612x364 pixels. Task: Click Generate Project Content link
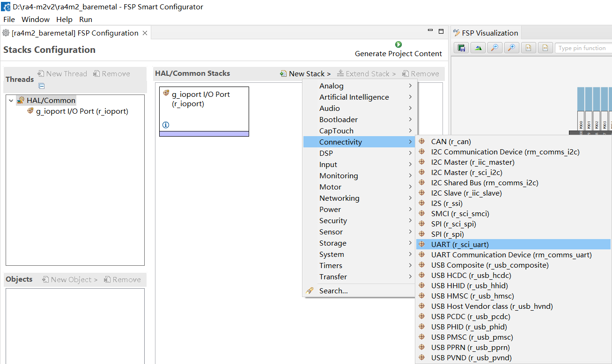click(x=398, y=53)
